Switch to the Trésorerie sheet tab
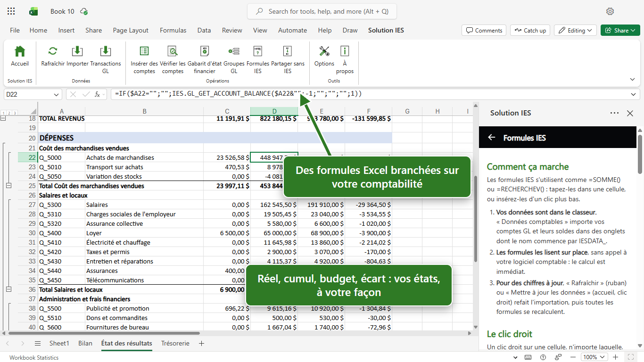This screenshot has width=644, height=362. point(175,343)
